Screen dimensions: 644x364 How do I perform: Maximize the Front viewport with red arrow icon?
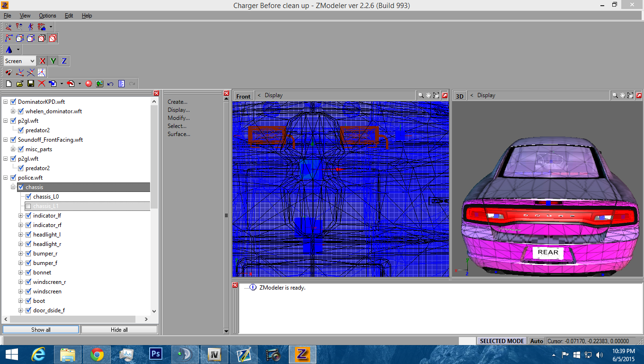pos(445,95)
